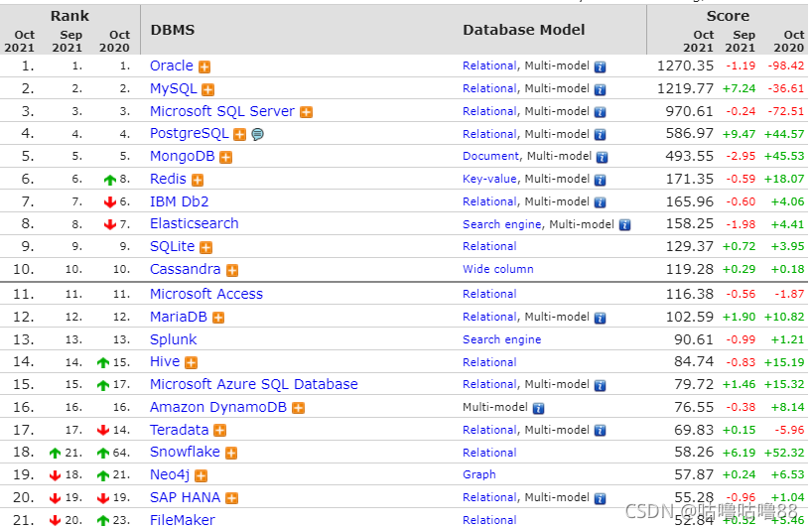
Task: Open the PostgreSQL DBMS link
Action: pyautogui.click(x=189, y=133)
